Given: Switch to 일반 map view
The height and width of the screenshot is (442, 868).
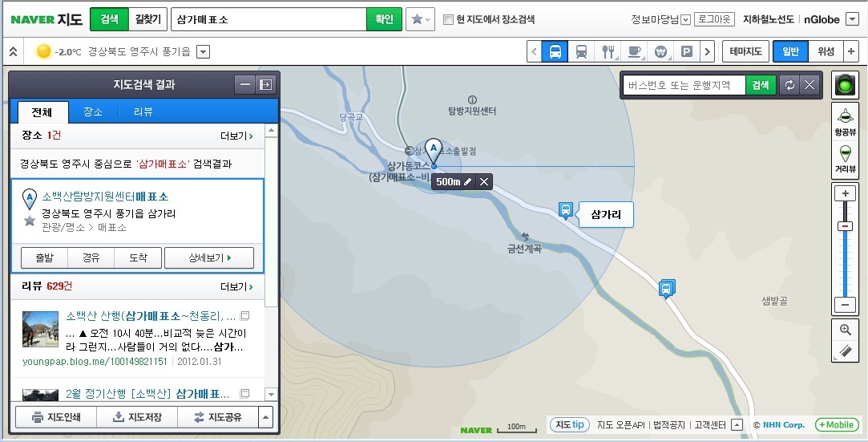Looking at the screenshot, I should (790, 51).
